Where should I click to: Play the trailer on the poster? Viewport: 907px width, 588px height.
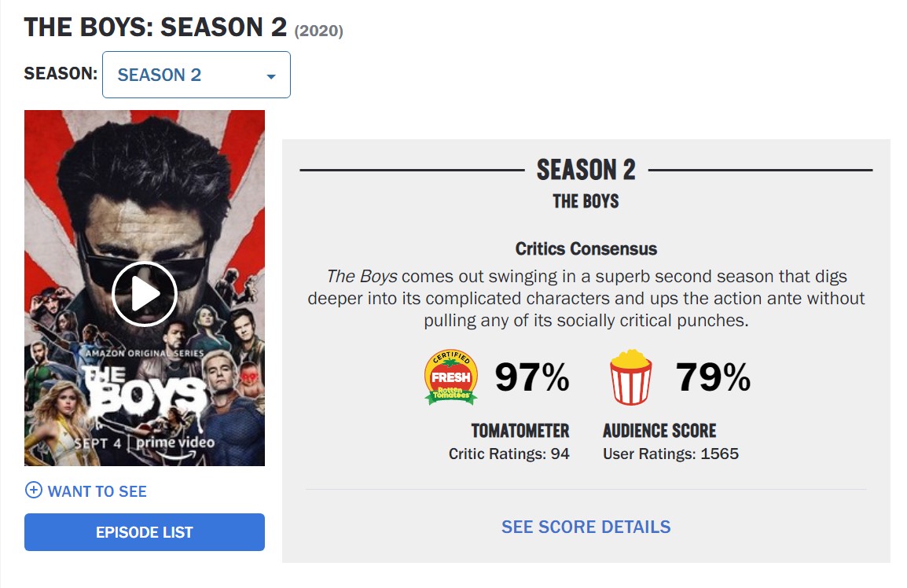coord(145,294)
